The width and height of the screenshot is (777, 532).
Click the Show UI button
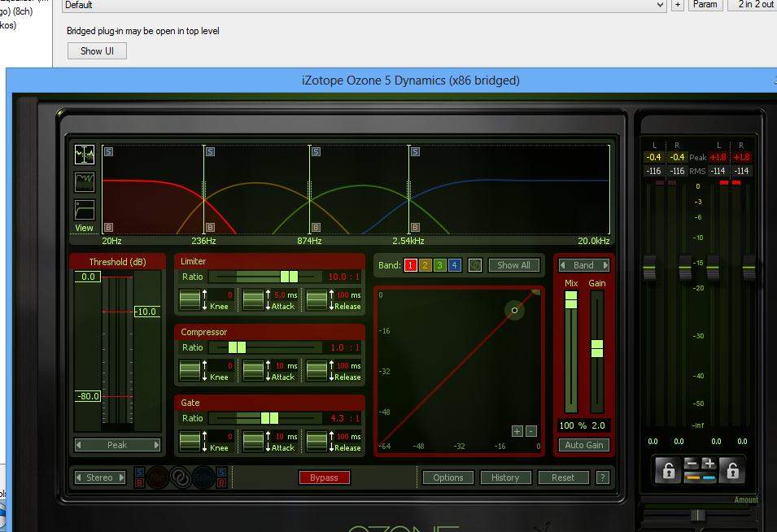[x=97, y=50]
